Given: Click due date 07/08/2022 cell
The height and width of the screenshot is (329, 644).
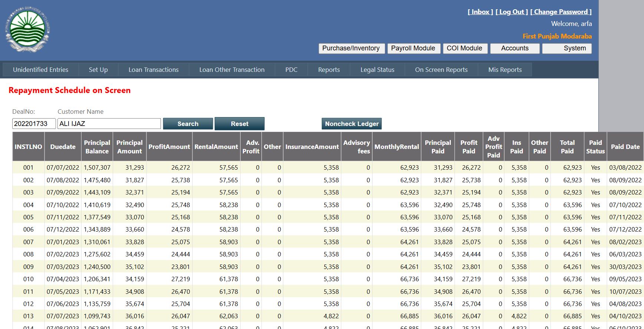Looking at the screenshot, I should tap(63, 180).
